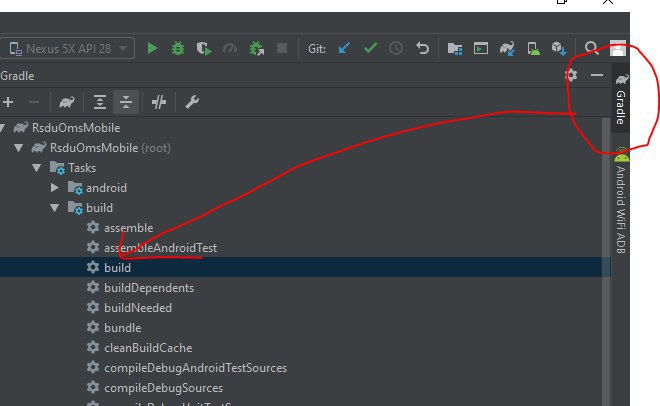Click the Git label in toolbar
Image resolution: width=660 pixels, height=406 pixels.
coord(317,49)
